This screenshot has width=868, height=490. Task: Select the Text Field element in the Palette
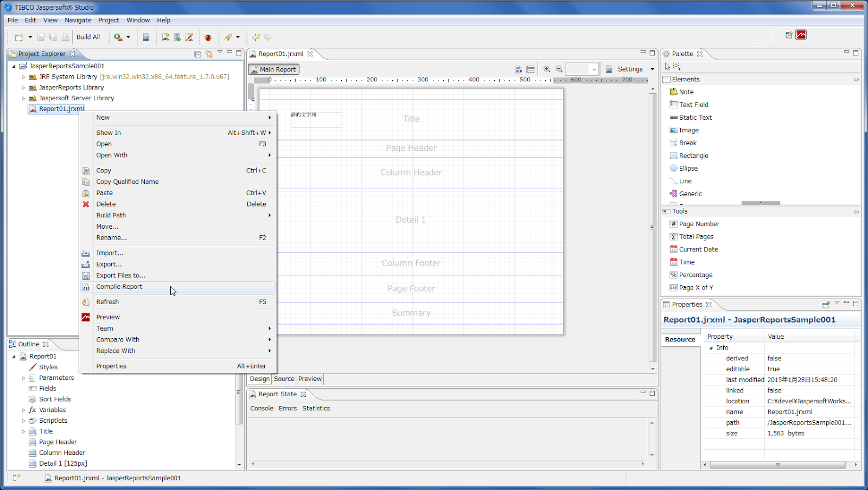click(x=693, y=104)
